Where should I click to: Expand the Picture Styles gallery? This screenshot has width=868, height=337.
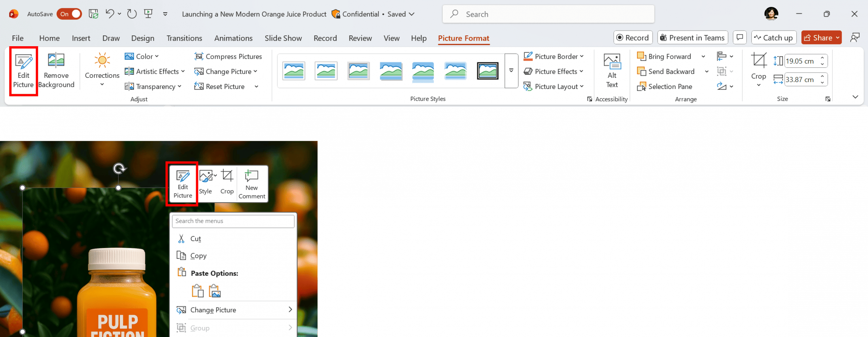[x=511, y=71]
